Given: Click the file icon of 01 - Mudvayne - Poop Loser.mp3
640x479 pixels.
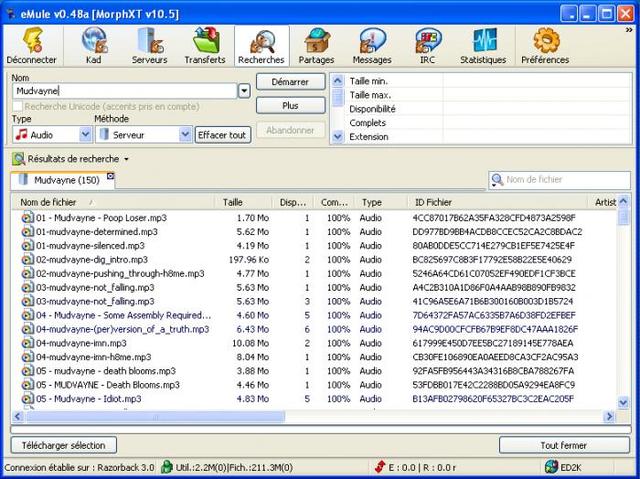Looking at the screenshot, I should coord(27,218).
